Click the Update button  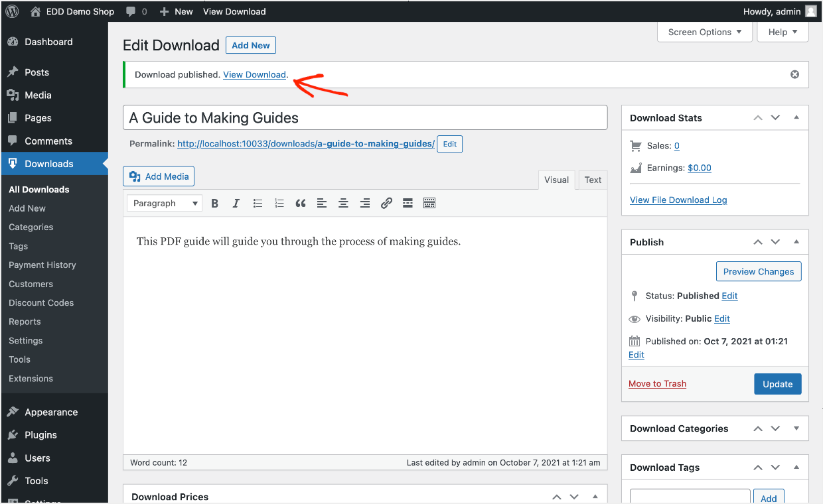coord(777,383)
